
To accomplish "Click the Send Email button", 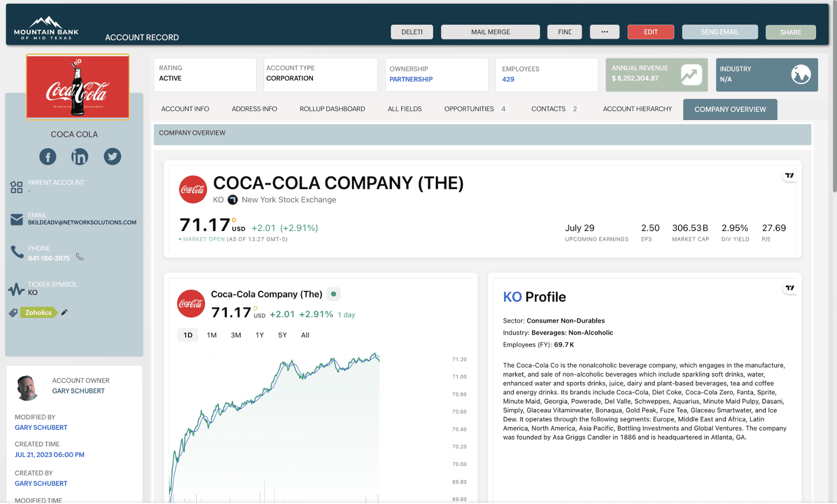I will tap(720, 32).
